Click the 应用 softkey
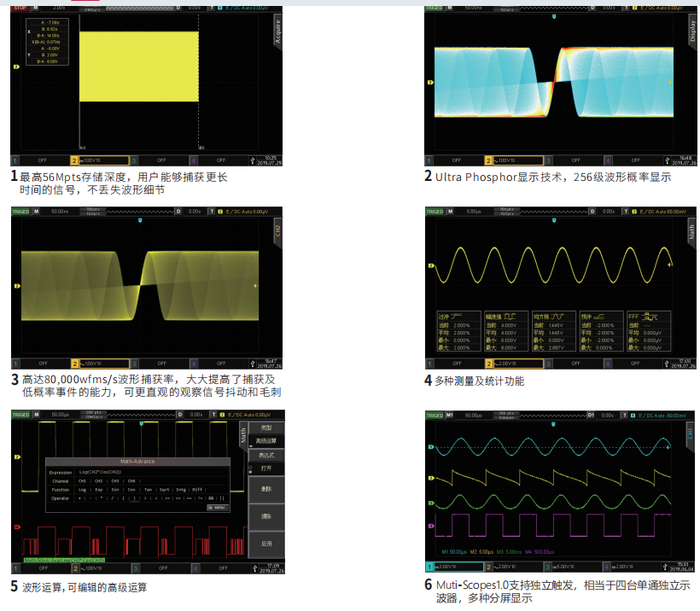This screenshot has height=611, width=700. tap(266, 544)
